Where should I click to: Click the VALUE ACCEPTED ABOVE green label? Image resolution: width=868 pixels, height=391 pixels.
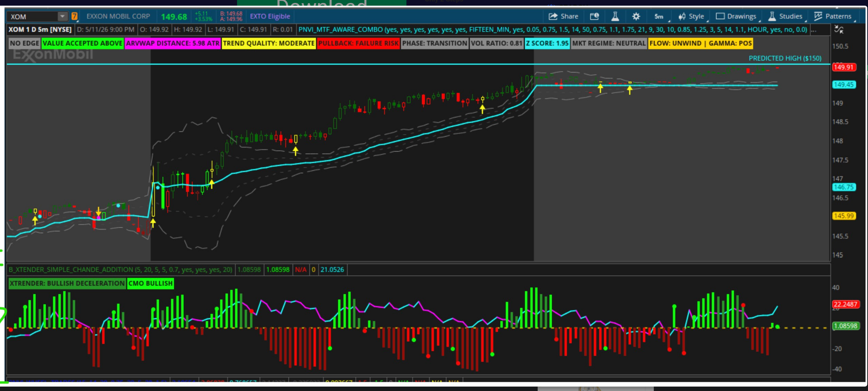82,43
